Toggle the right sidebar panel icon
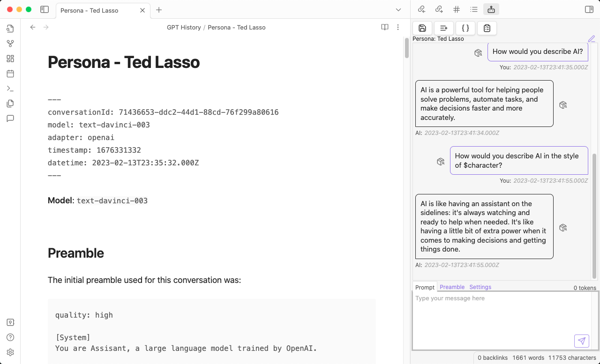Image resolution: width=600 pixels, height=364 pixels. click(589, 9)
